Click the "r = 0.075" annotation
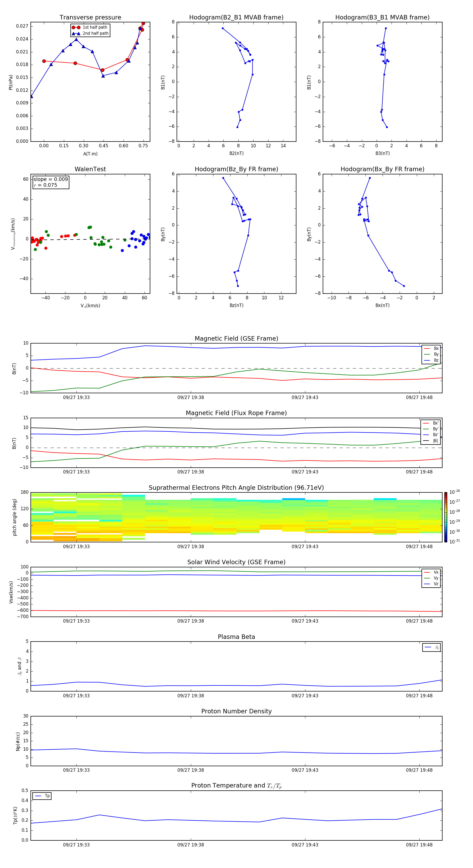Screen dimensions: 473x868 45,185
